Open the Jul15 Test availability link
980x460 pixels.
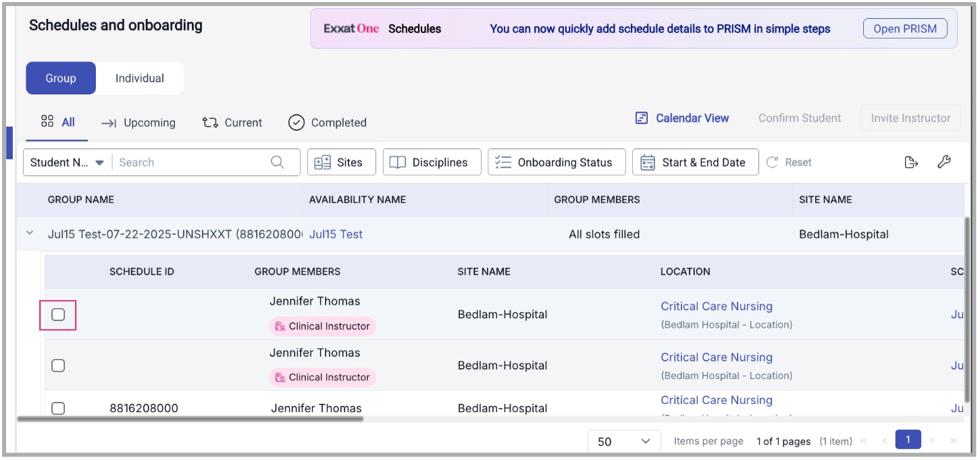coord(336,234)
